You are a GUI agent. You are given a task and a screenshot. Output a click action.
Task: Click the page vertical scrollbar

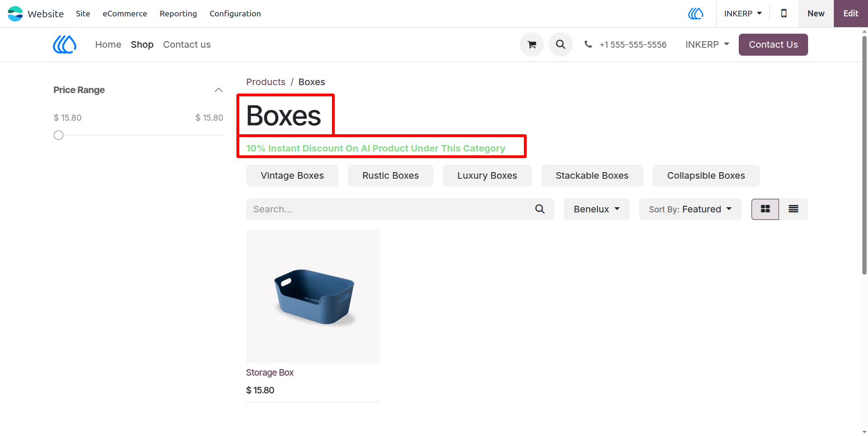(x=864, y=155)
